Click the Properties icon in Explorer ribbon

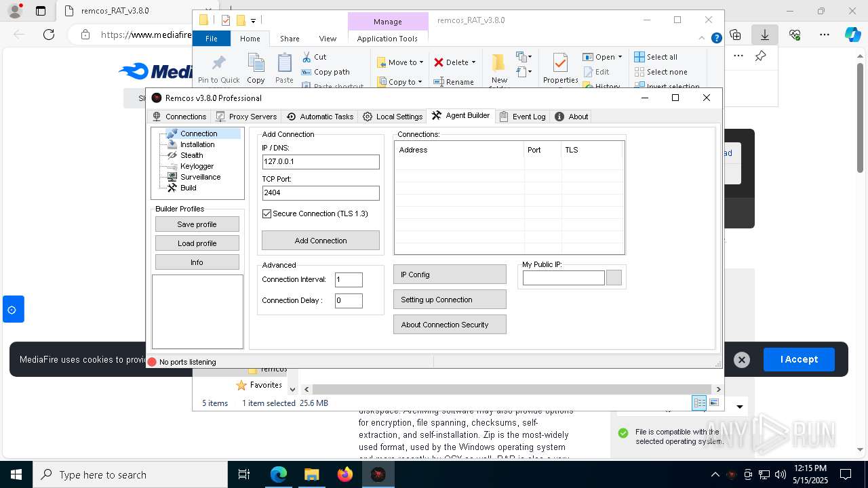(x=560, y=68)
